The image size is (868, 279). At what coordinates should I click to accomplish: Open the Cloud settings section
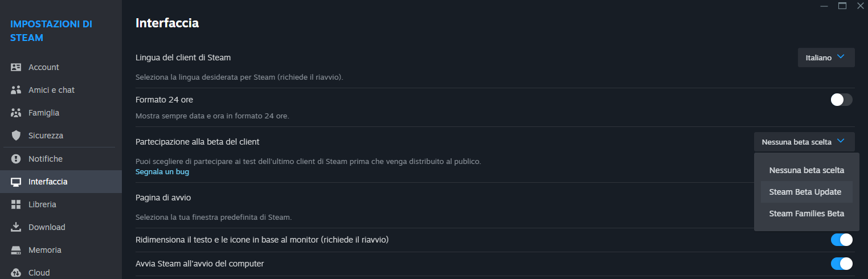coord(39,272)
